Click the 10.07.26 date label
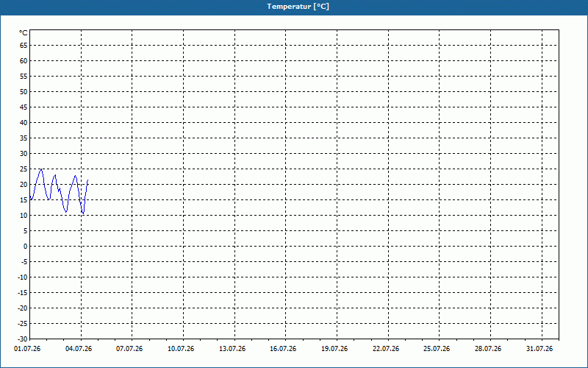 (x=181, y=349)
